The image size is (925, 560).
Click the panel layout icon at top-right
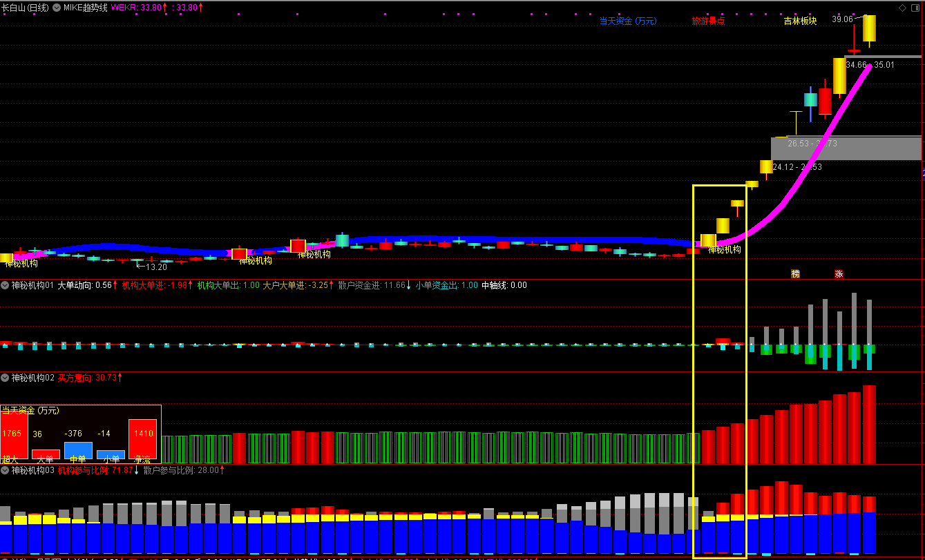coord(917,8)
